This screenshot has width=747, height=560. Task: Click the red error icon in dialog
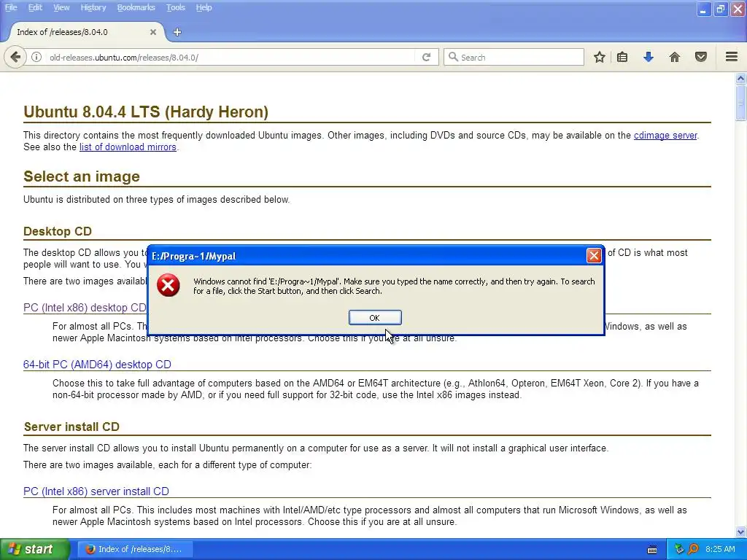(x=169, y=285)
